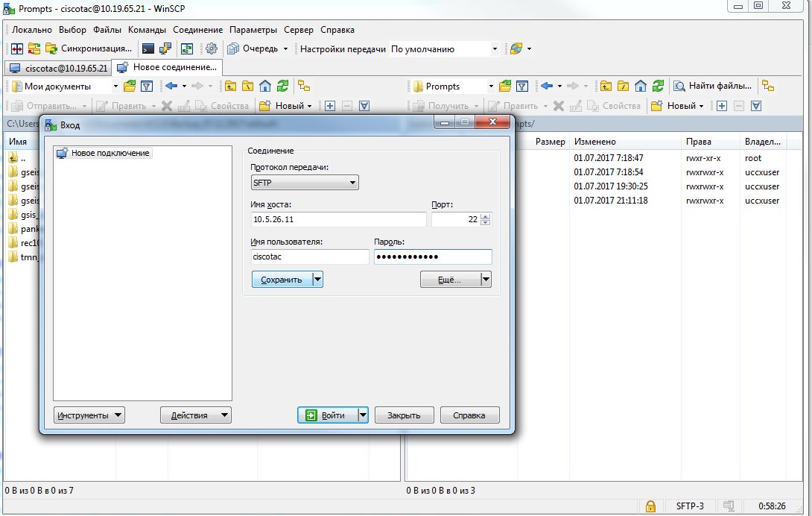Click Найти файлы search button

click(x=713, y=86)
